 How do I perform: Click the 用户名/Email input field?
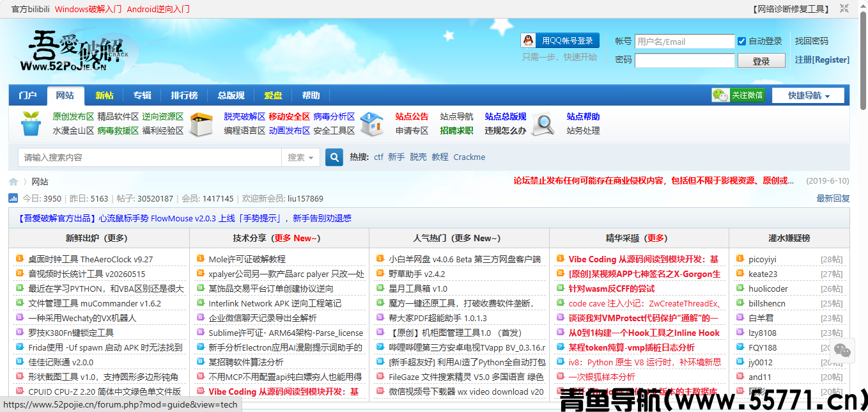coord(685,42)
